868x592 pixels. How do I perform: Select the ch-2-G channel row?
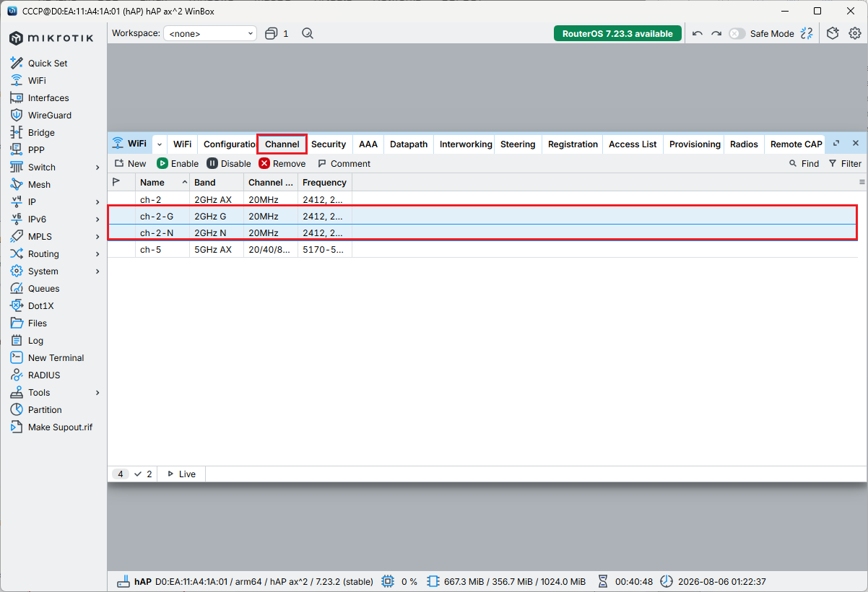pos(482,216)
